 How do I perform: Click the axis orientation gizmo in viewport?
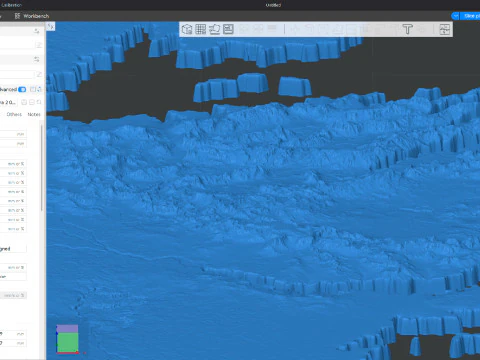click(68, 339)
